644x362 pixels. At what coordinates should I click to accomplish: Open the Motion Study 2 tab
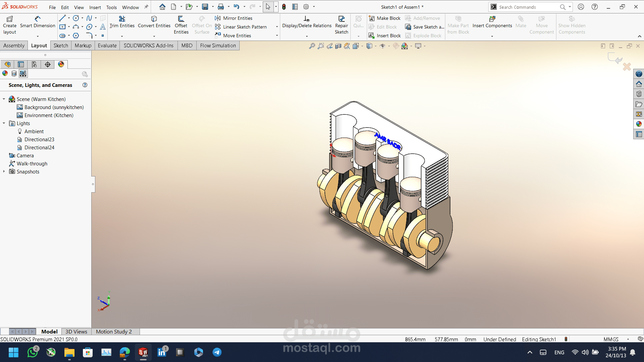click(x=114, y=331)
